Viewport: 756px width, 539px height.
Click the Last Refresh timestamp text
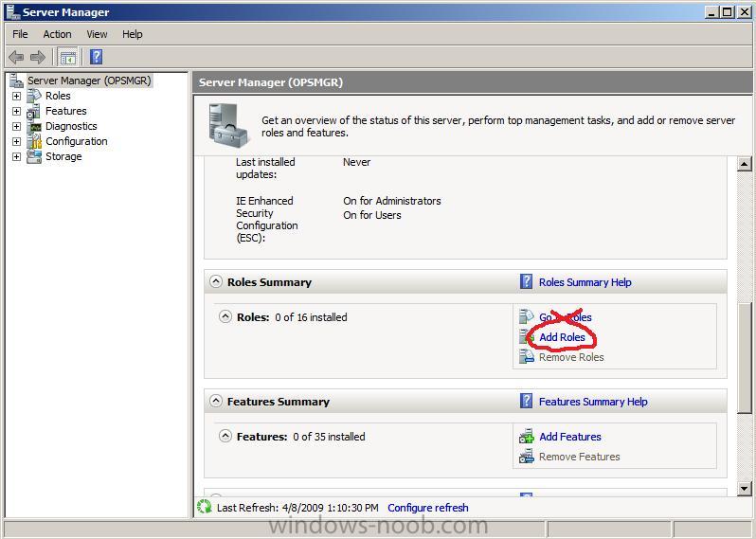click(297, 508)
